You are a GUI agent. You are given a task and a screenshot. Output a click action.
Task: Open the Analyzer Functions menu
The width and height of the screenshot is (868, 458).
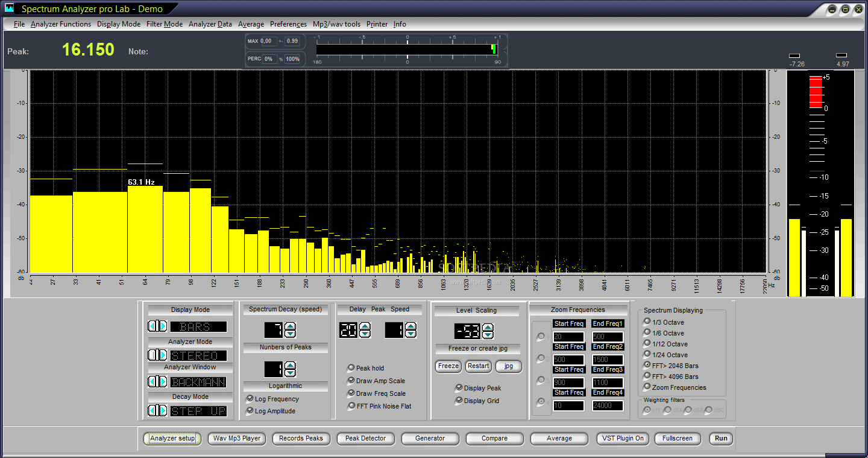[61, 24]
